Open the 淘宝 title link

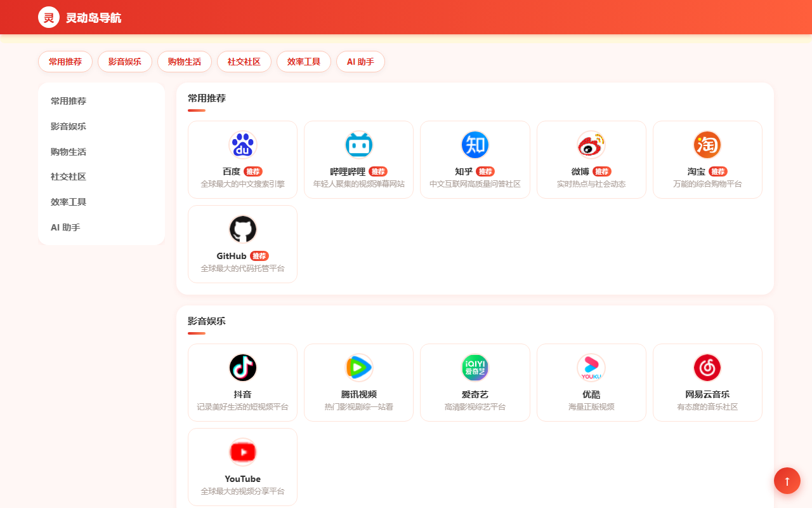click(x=697, y=171)
